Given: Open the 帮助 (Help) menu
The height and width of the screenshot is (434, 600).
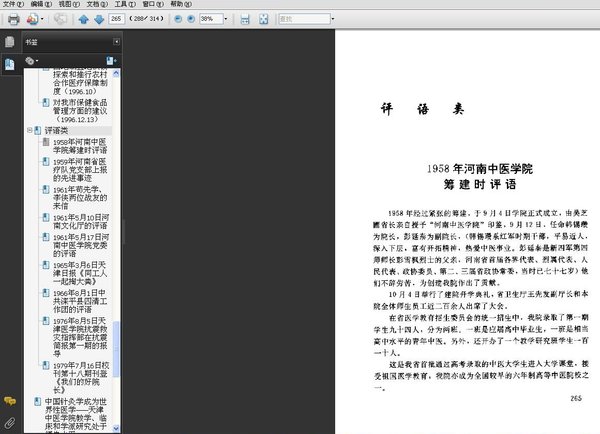Looking at the screenshot, I should [181, 4].
